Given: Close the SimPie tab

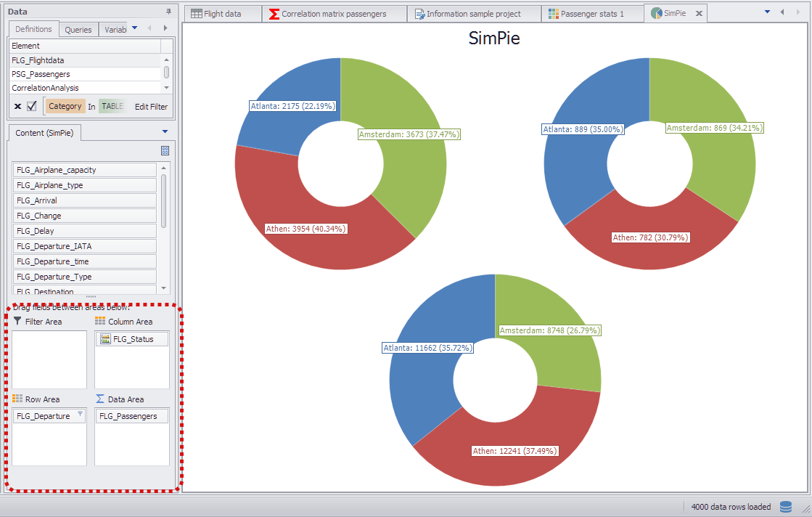Looking at the screenshot, I should (x=699, y=14).
